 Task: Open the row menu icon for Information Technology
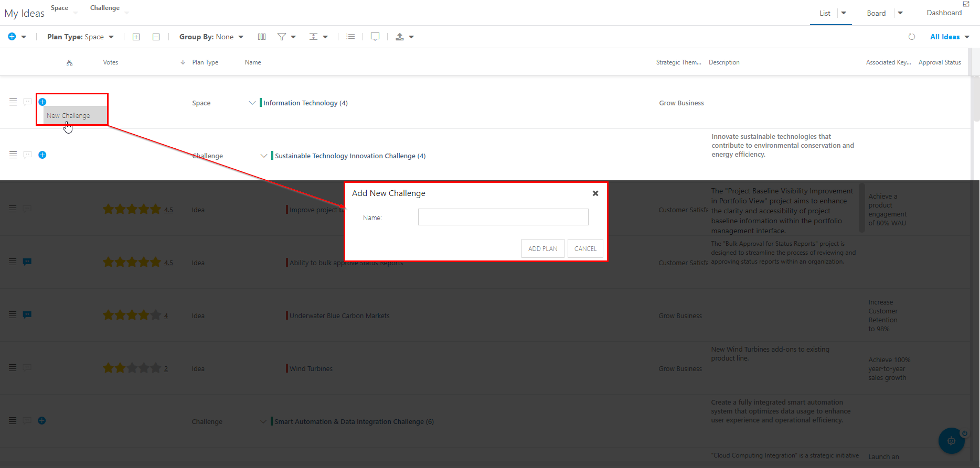click(13, 102)
